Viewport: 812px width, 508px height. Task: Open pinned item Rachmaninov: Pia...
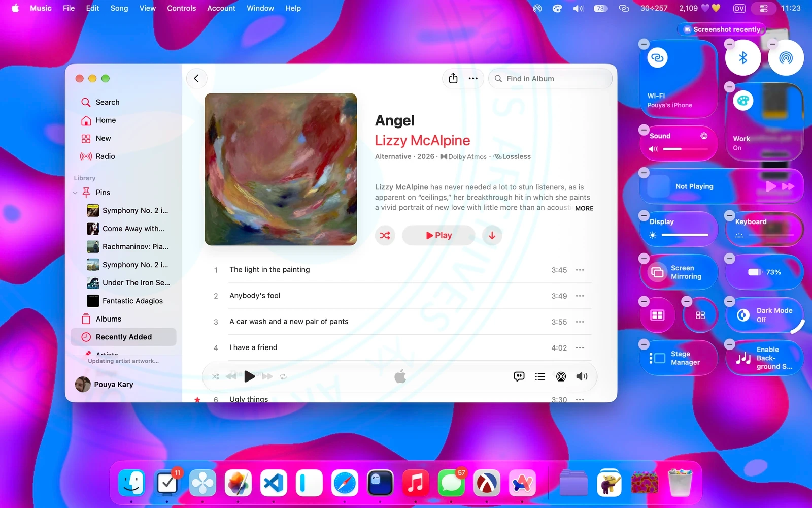[x=128, y=247]
